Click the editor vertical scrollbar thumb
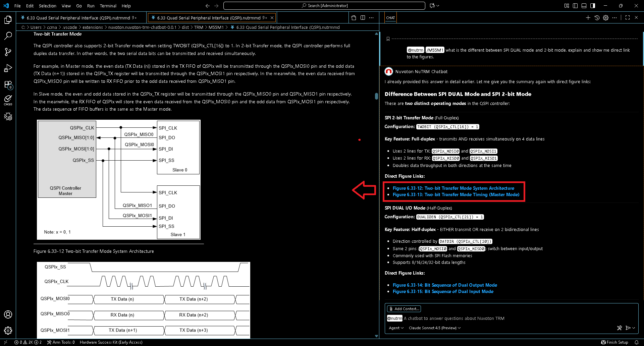Image resolution: width=644 pixels, height=346 pixels. (376, 96)
